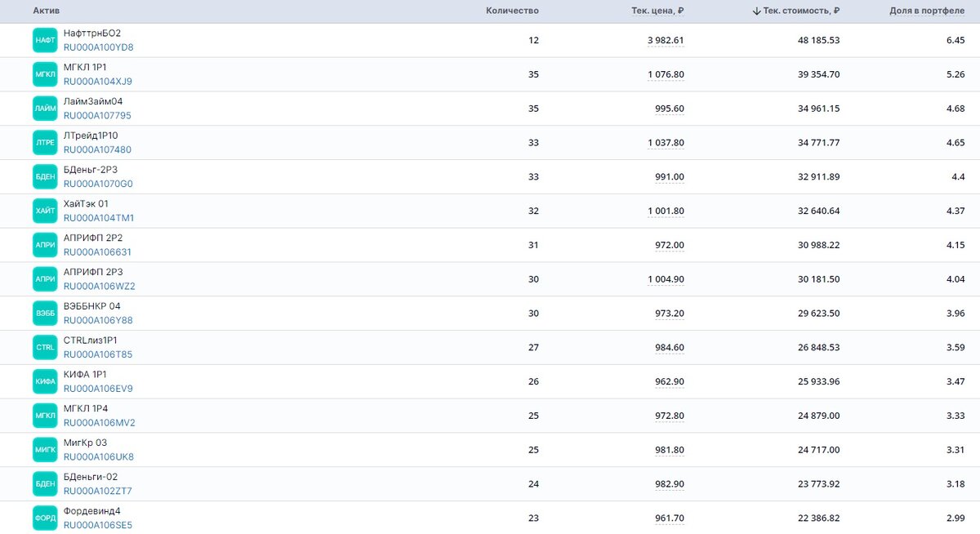The height and width of the screenshot is (534, 980).
Task: Open ISIN link RU000A106EV9
Action: click(98, 389)
